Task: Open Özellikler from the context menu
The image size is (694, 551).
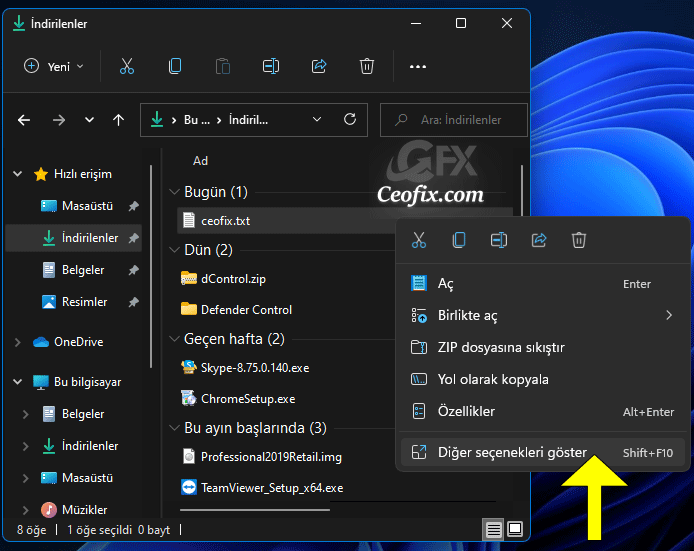Action: tap(543, 411)
